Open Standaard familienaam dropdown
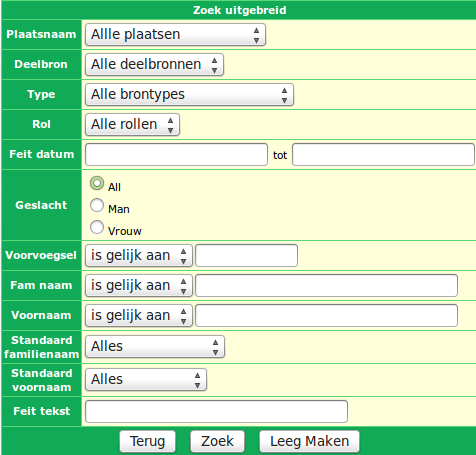The height and width of the screenshot is (455, 476). (155, 347)
